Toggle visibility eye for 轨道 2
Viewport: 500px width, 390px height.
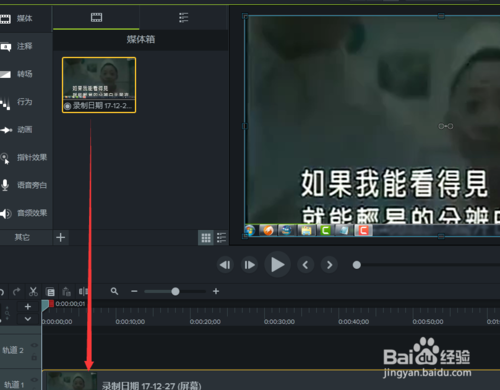click(x=34, y=345)
